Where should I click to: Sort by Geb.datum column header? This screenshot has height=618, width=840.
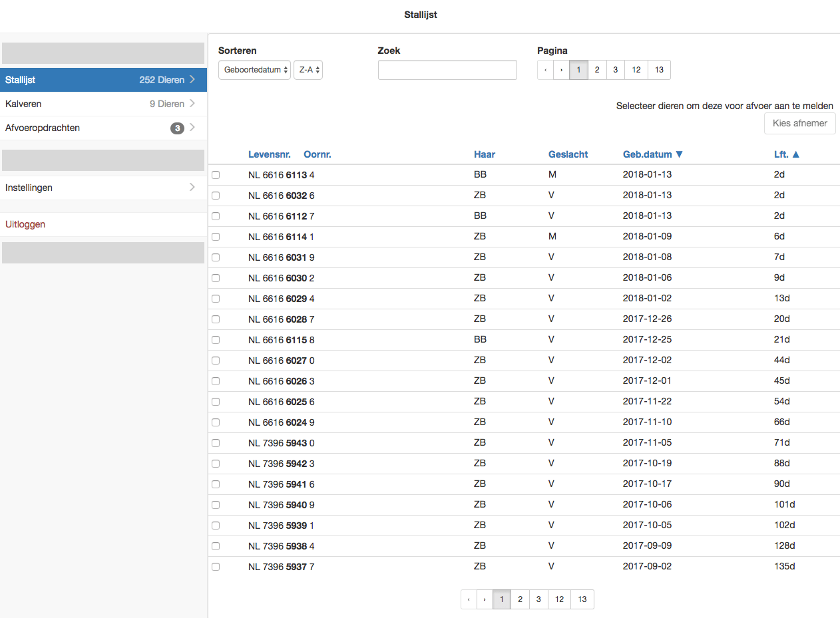(x=653, y=154)
